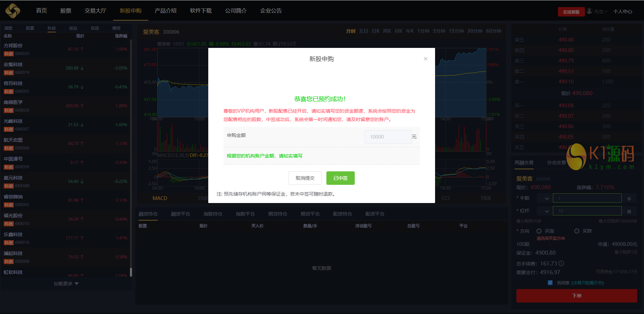
Task: Open the 手数 dropdown arrow
Action: tap(547, 198)
